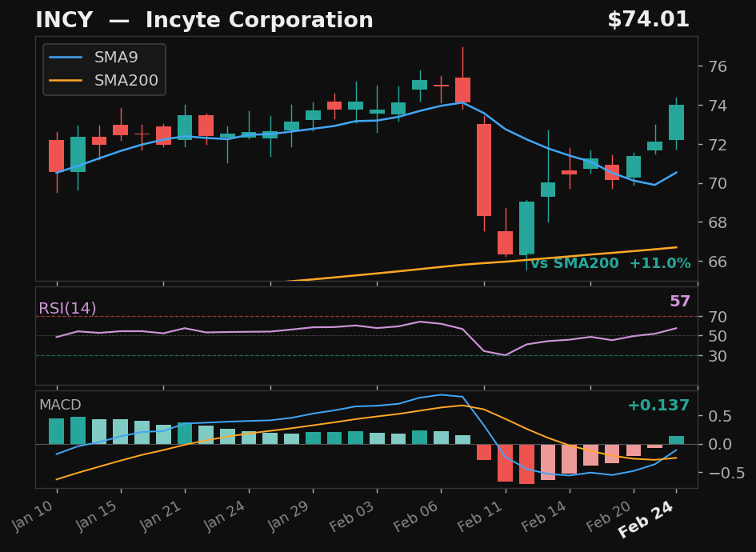This screenshot has width=756, height=552.
Task: Click the Feb 20 date tick label
Action: [609, 517]
